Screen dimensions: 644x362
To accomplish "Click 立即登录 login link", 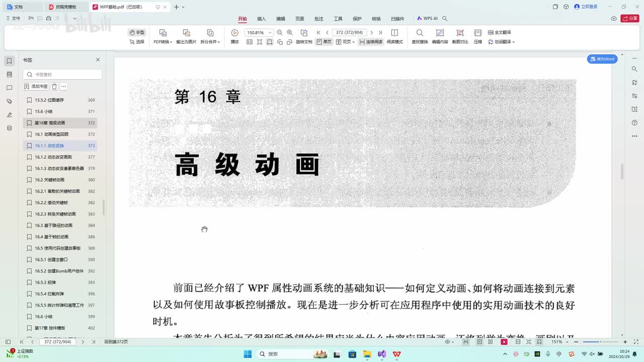I will pos(586,7).
